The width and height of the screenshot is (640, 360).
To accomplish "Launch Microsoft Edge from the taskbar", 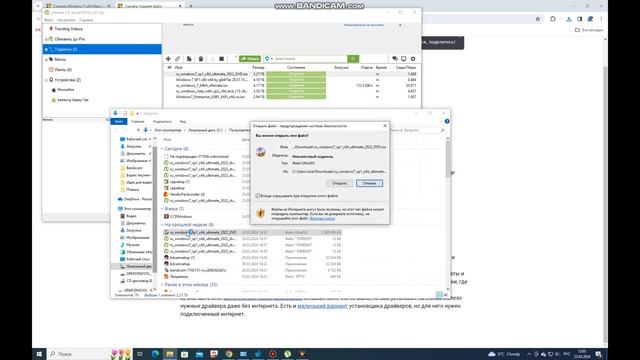I will (155, 354).
